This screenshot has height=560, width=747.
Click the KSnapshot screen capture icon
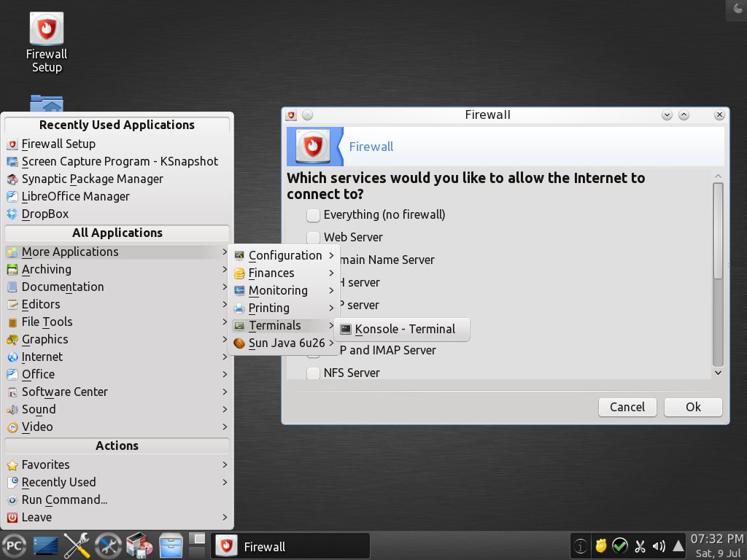coord(12,161)
